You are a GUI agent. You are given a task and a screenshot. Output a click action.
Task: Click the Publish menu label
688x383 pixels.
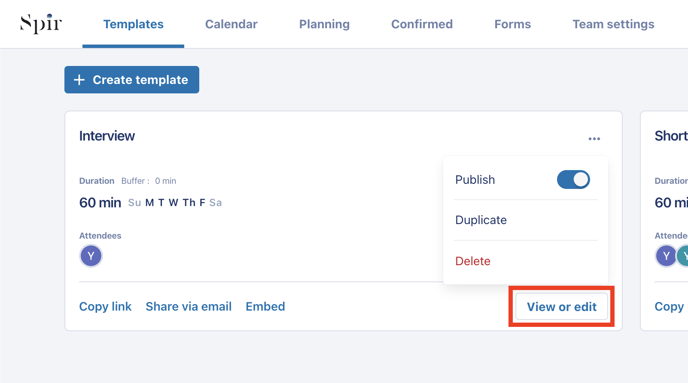(x=475, y=180)
